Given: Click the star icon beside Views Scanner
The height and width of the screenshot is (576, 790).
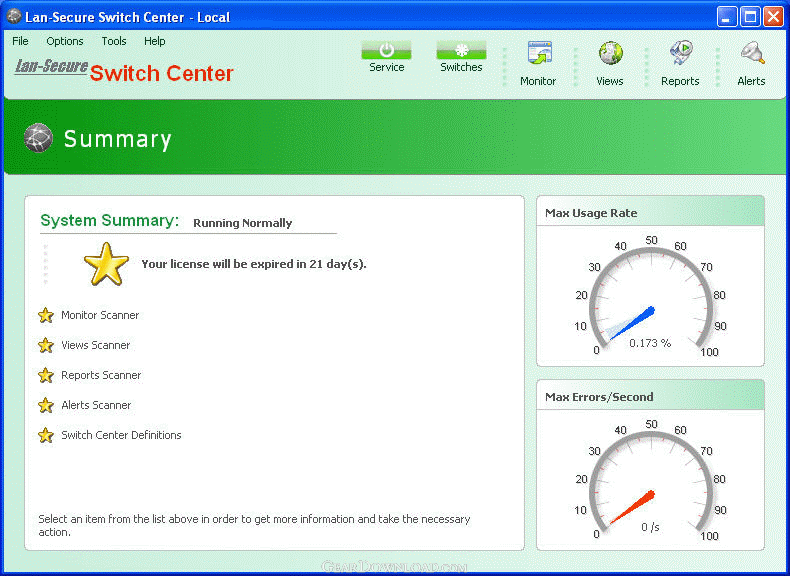Looking at the screenshot, I should [46, 345].
